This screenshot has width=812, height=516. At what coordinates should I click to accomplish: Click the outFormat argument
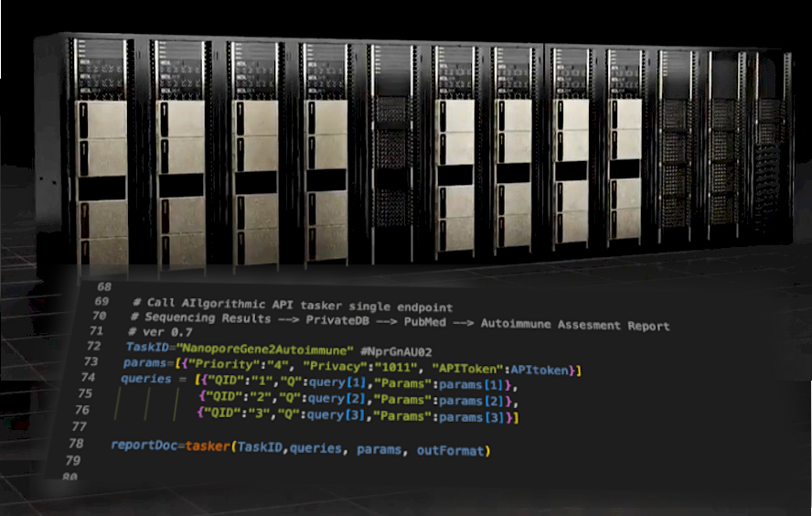pyautogui.click(x=451, y=451)
